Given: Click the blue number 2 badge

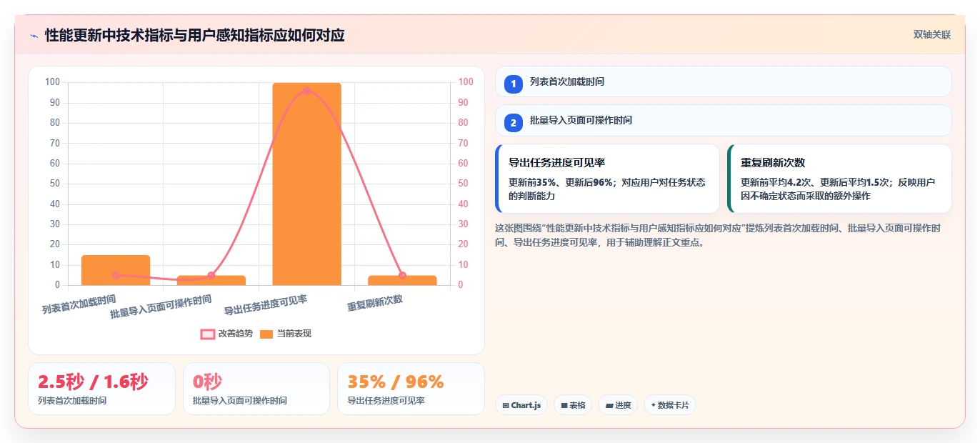Looking at the screenshot, I should pos(513,123).
